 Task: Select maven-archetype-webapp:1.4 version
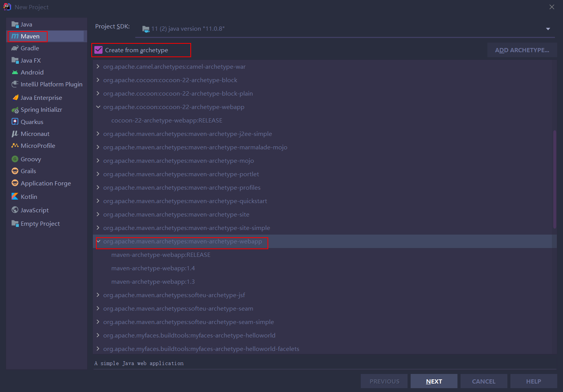pos(153,268)
